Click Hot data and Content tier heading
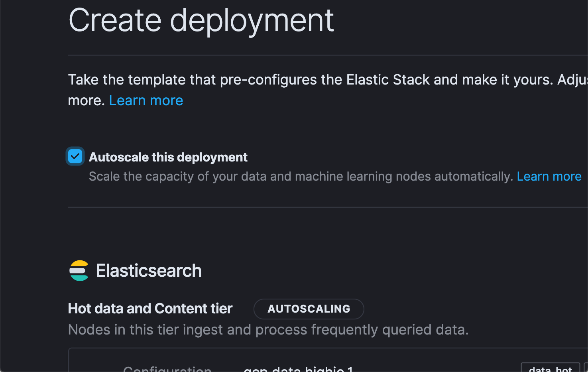 pyautogui.click(x=150, y=309)
